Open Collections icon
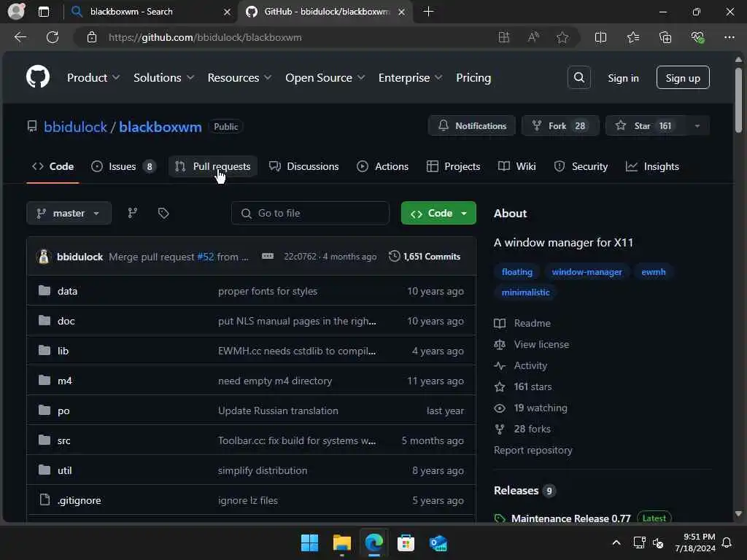This screenshot has width=747, height=560. coord(665,37)
